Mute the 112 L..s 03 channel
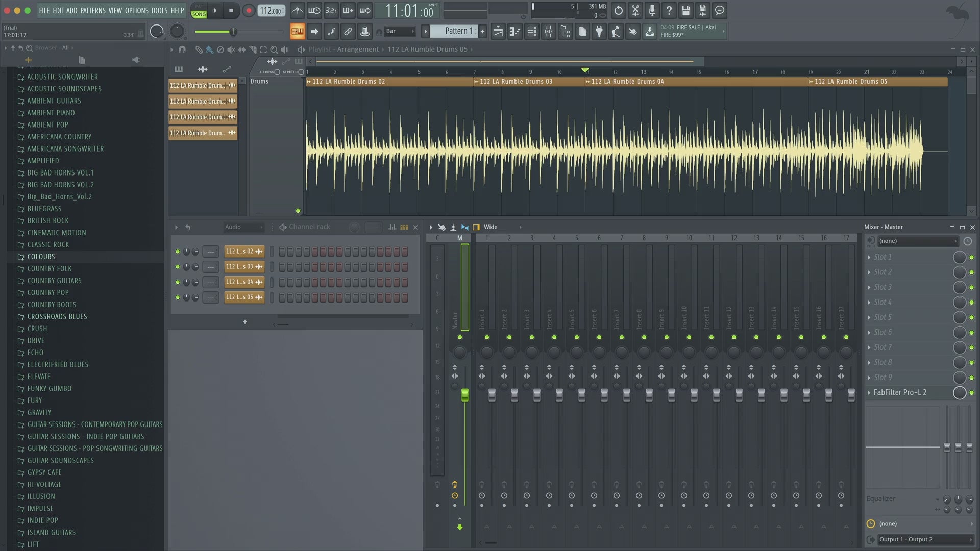 (178, 267)
